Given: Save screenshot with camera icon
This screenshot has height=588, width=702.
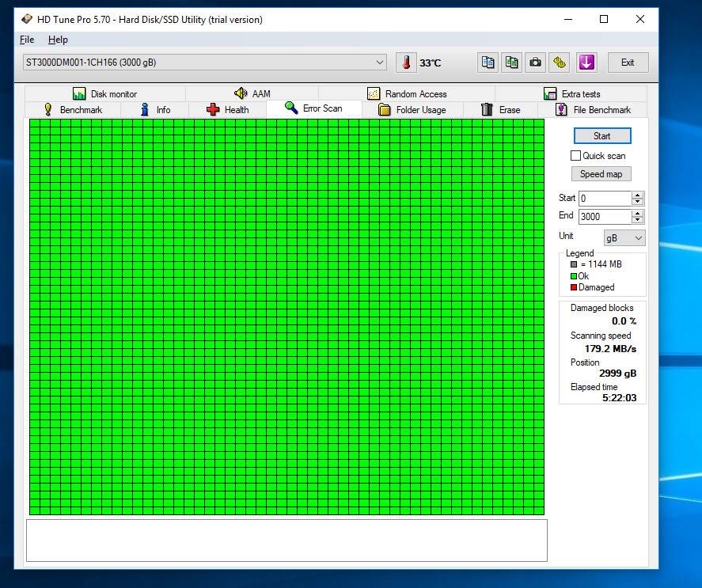Looking at the screenshot, I should coord(535,63).
